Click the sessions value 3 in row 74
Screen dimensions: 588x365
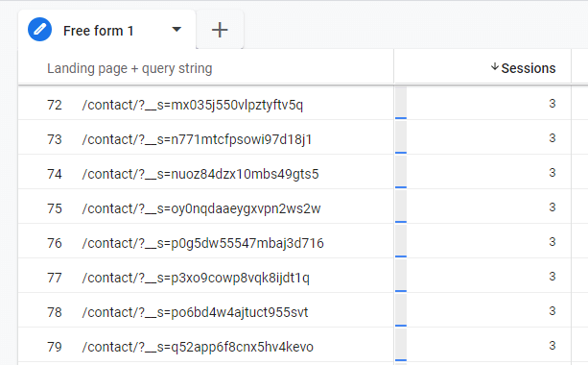tap(552, 172)
